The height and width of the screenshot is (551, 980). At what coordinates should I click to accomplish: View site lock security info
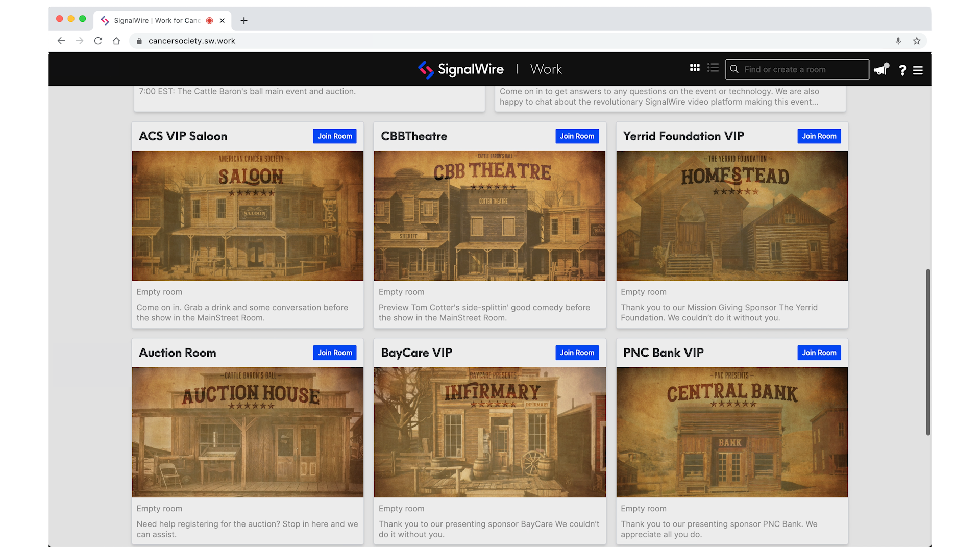coord(139,41)
